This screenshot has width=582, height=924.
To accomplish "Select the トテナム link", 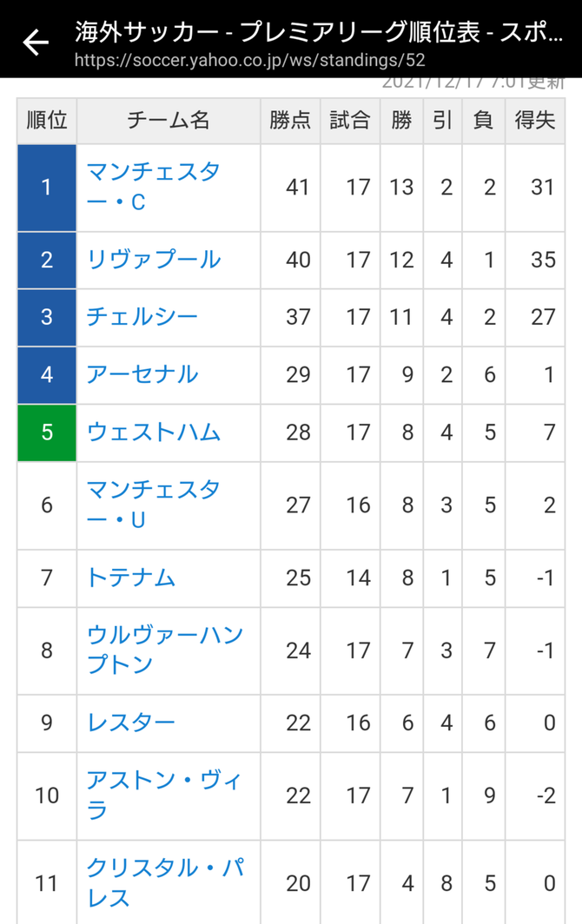I will pos(131,577).
